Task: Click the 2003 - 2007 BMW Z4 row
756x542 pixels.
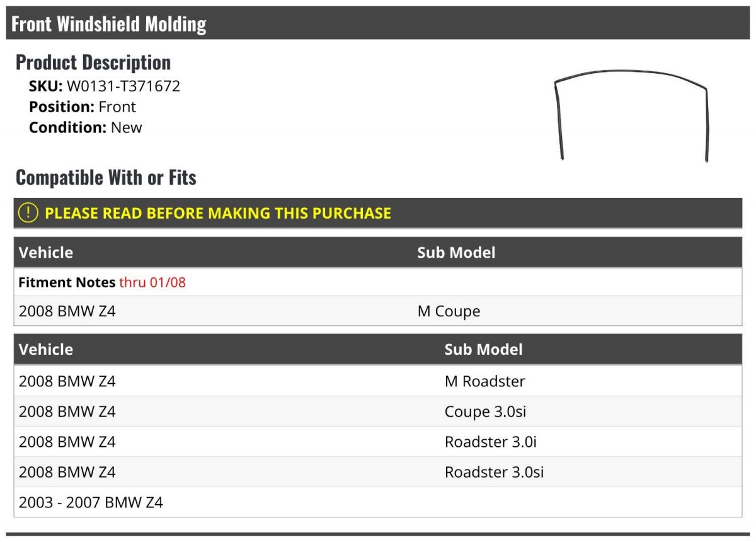Action: click(378, 502)
